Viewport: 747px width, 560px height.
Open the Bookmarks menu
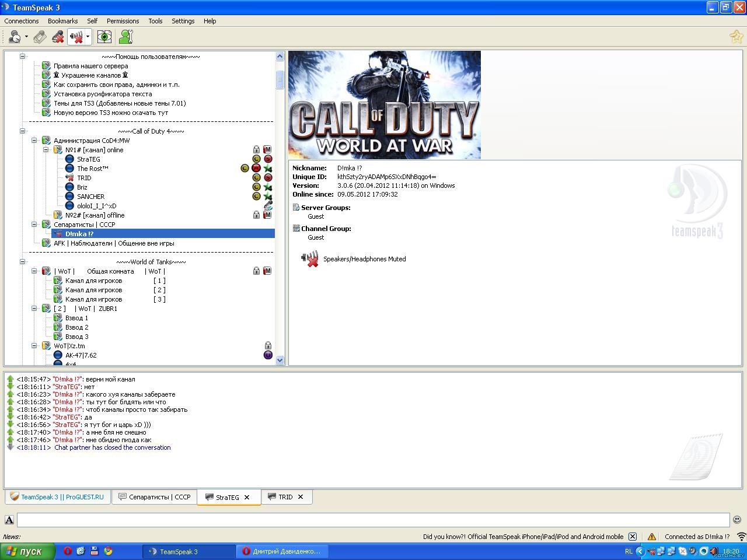63,21
